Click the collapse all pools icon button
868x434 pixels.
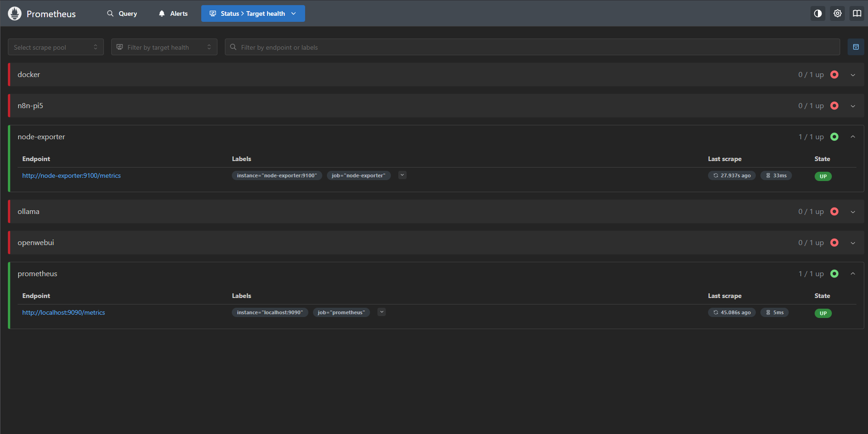pos(856,47)
